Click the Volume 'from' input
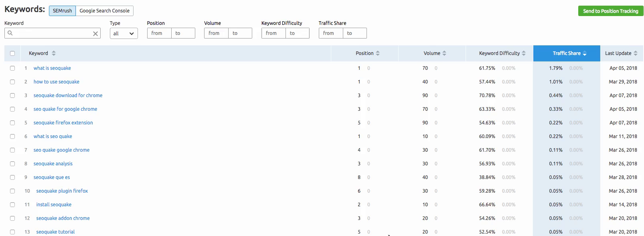 click(216, 33)
